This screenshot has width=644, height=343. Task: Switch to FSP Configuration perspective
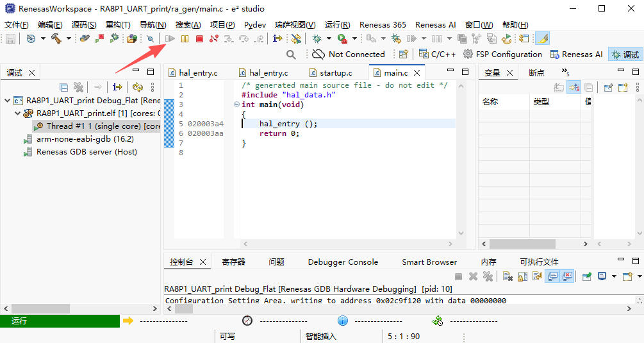(x=503, y=54)
